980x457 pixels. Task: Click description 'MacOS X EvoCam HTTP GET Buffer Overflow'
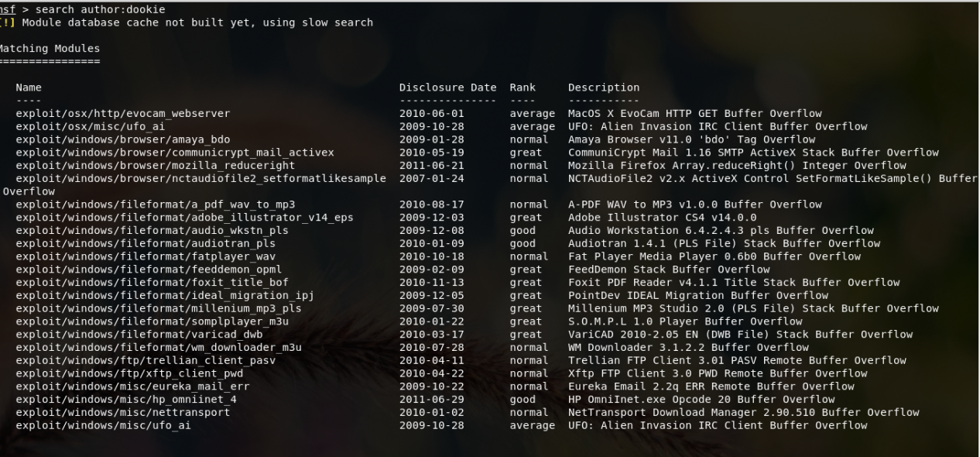pos(695,114)
